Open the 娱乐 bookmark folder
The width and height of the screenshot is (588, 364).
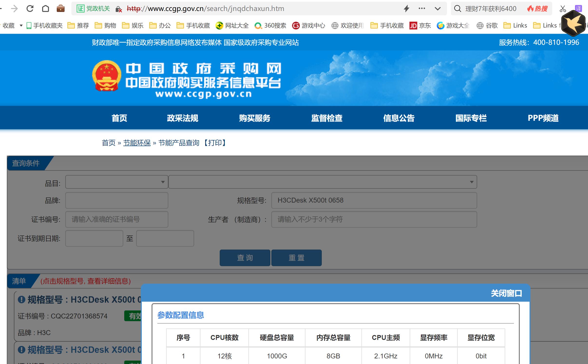pyautogui.click(x=133, y=25)
